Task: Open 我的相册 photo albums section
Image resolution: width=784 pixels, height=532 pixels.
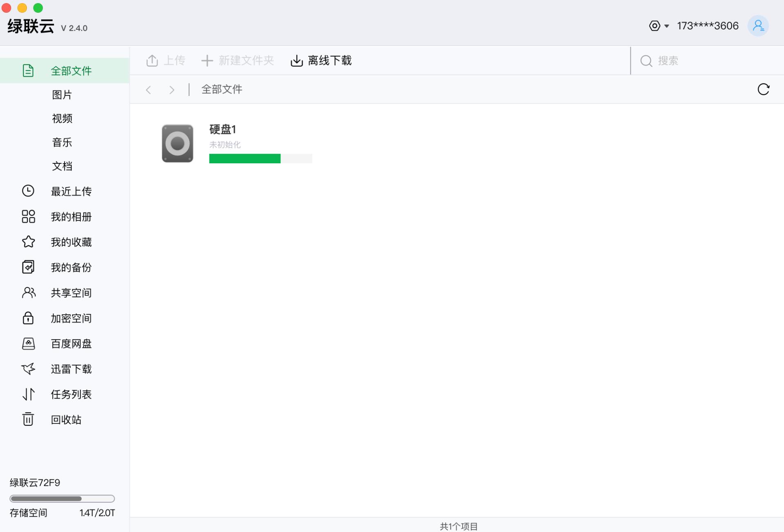Action: (71, 216)
